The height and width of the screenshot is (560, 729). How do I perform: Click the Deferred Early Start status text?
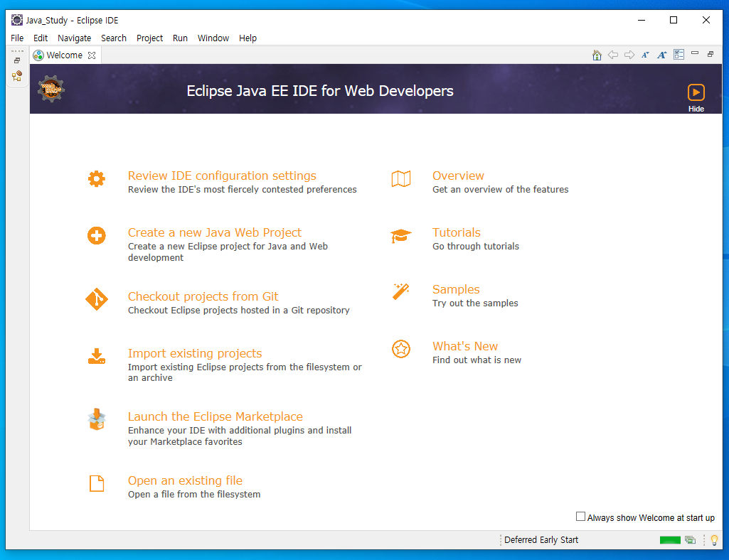[x=541, y=540]
